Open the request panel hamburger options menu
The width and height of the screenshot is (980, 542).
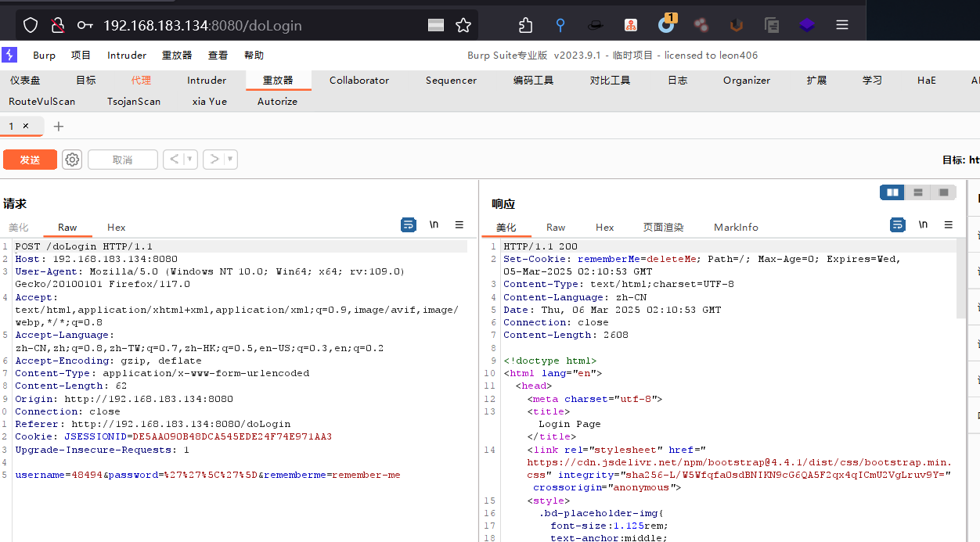[459, 224]
